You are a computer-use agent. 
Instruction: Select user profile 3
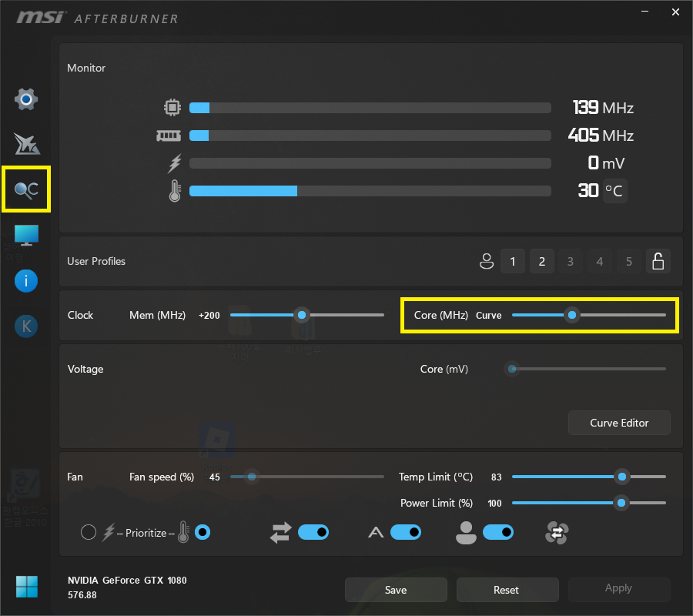tap(571, 261)
